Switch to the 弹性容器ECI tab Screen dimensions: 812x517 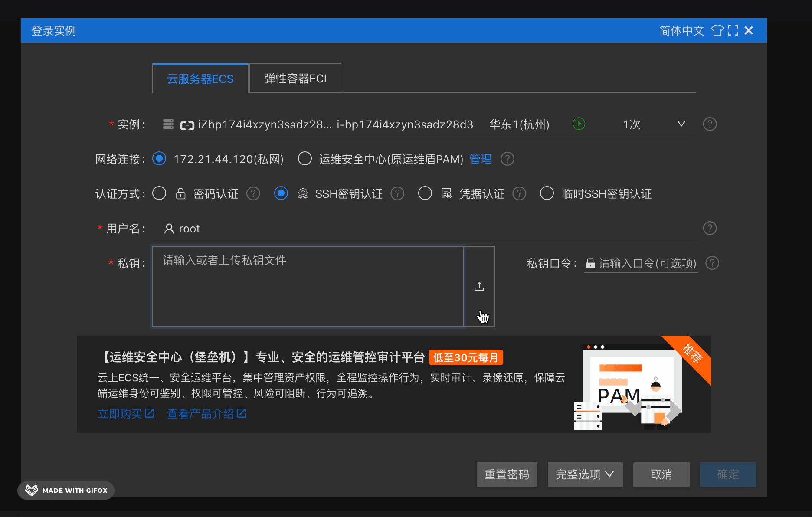[x=295, y=79]
